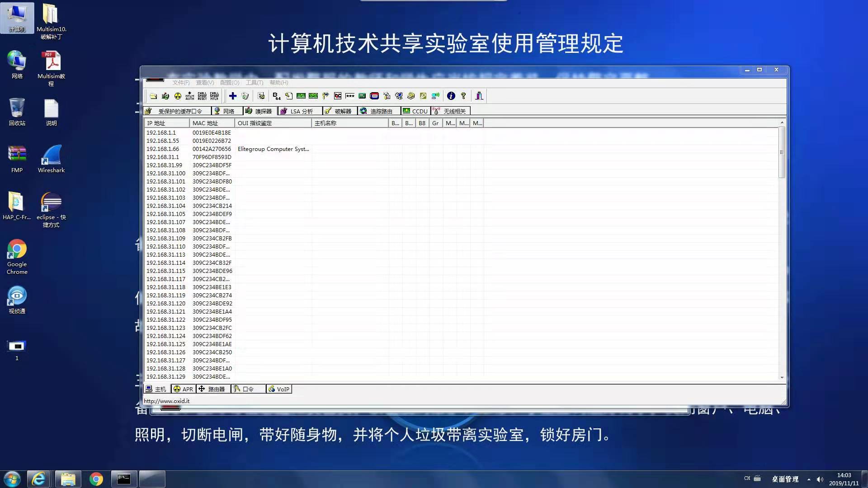
Task: Click the NTLM AUTH toolbar icon
Action: 190,96
